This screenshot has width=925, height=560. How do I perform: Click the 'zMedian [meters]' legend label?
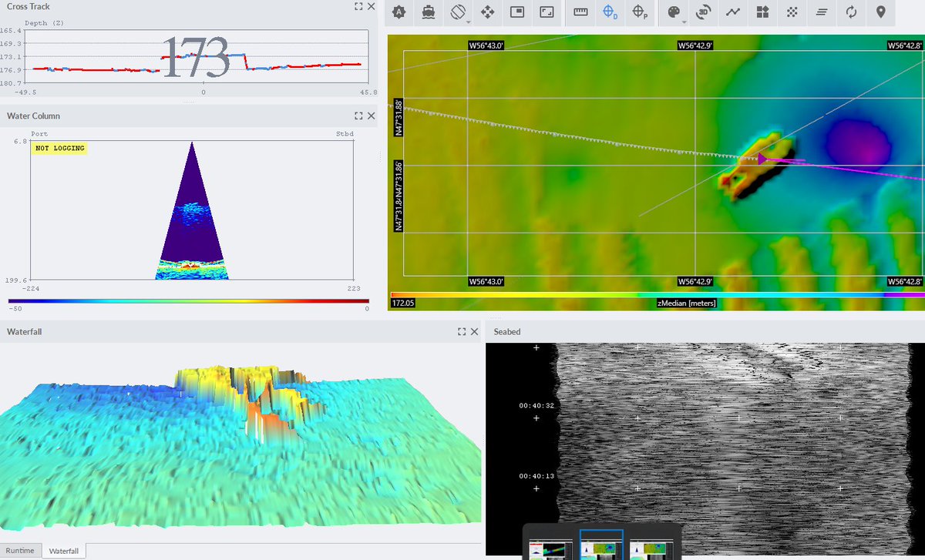click(x=685, y=303)
